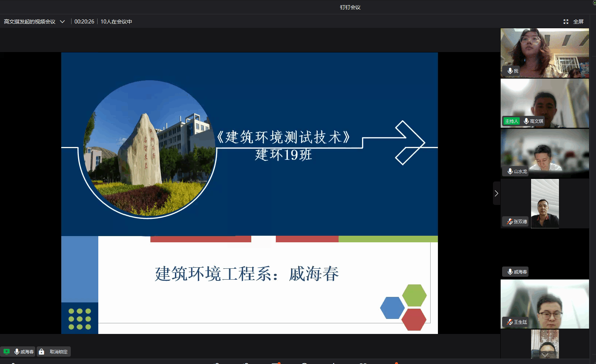Collapse the participant video sidebar
The image size is (596, 364).
point(496,193)
